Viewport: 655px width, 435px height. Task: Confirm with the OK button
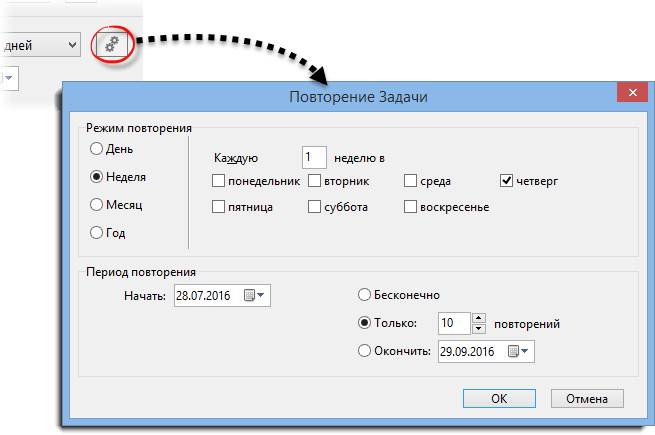coord(499,399)
